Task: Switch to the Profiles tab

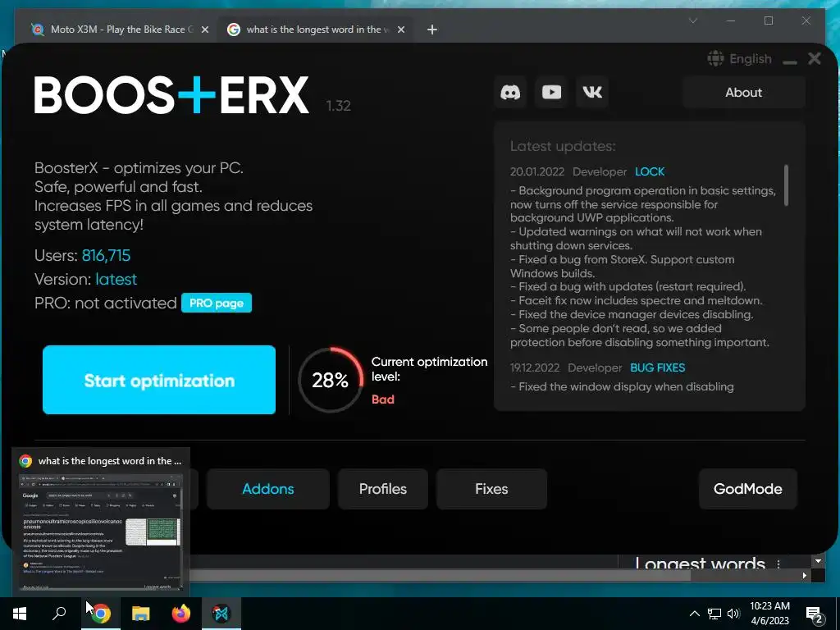Action: pyautogui.click(x=383, y=489)
